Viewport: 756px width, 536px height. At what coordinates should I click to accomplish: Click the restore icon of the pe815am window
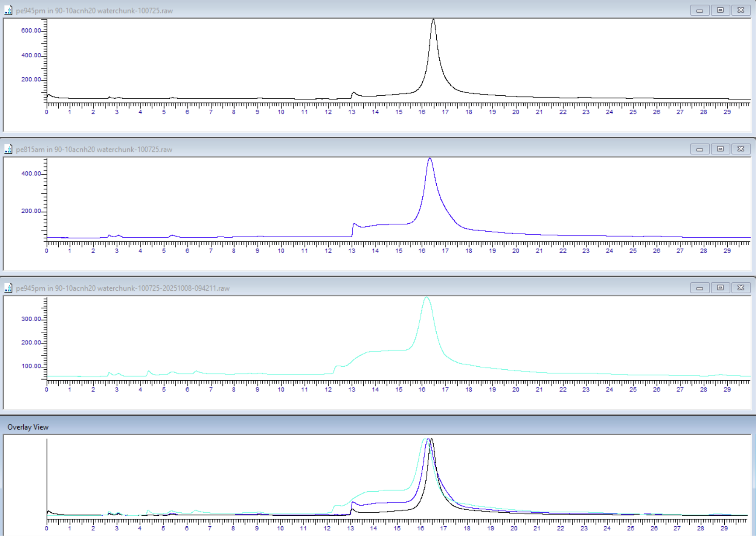pyautogui.click(x=720, y=149)
